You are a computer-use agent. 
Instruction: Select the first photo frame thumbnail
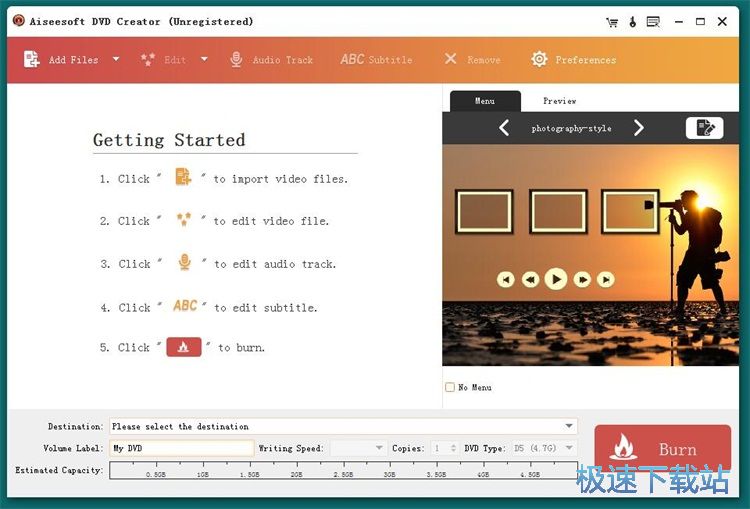(484, 211)
